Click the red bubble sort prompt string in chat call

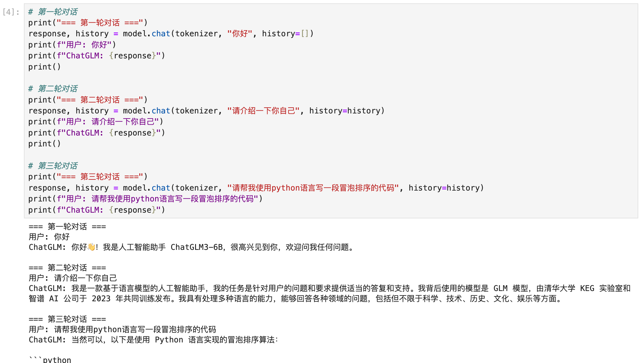(313, 188)
